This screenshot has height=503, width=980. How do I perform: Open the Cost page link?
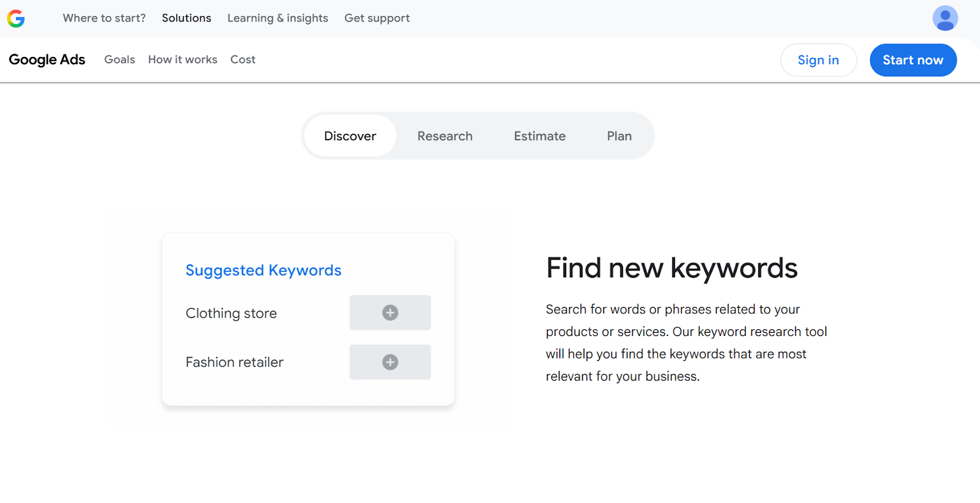[243, 60]
